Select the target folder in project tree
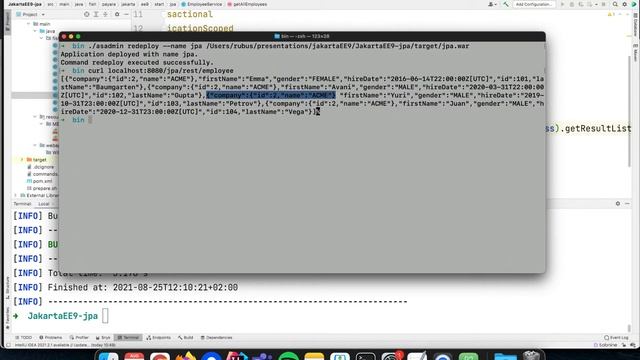The width and height of the screenshot is (640, 360). [x=36, y=160]
